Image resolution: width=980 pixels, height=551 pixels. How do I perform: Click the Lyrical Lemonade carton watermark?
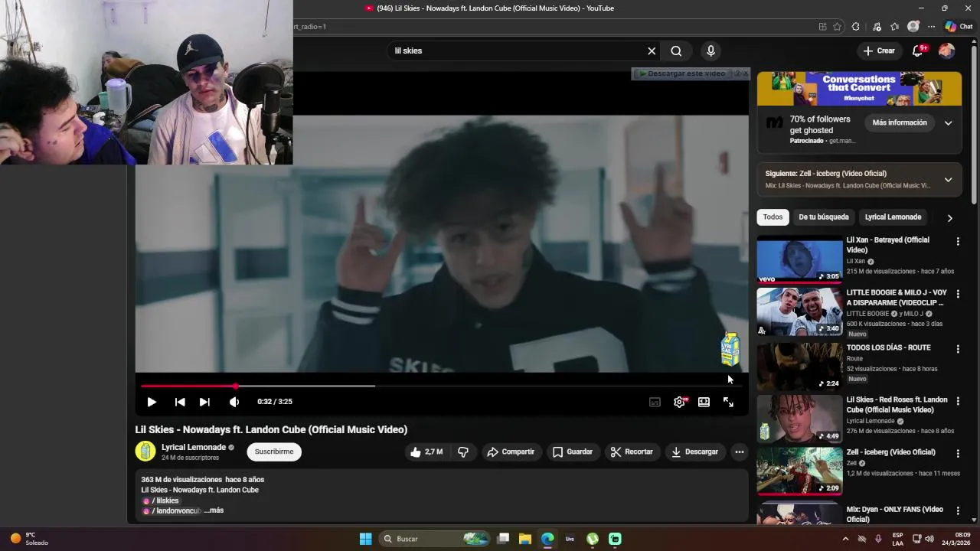click(730, 349)
